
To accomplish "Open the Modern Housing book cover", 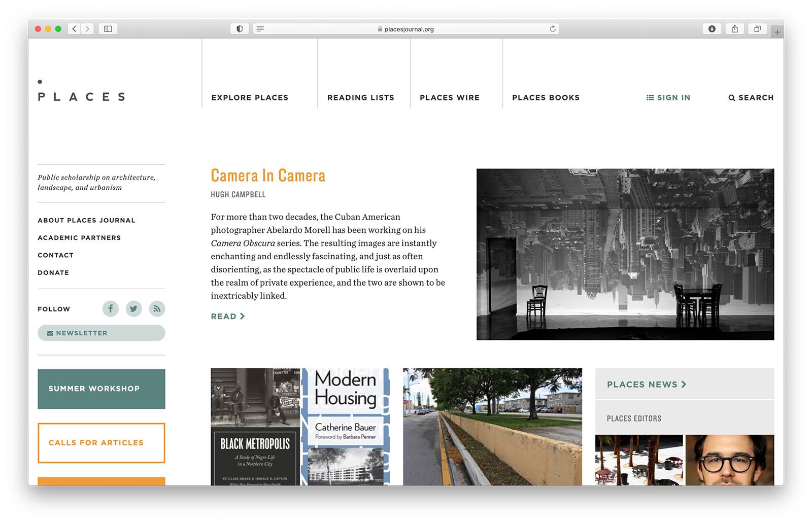I will coord(346,427).
